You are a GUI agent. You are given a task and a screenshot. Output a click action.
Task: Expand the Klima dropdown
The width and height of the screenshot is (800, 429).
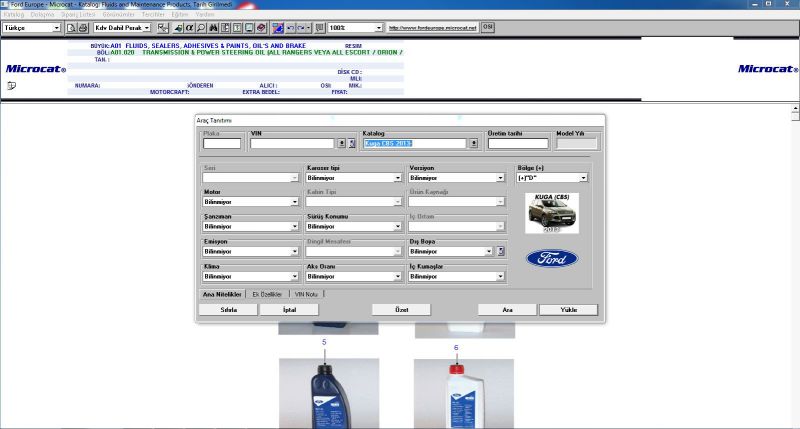tap(294, 276)
